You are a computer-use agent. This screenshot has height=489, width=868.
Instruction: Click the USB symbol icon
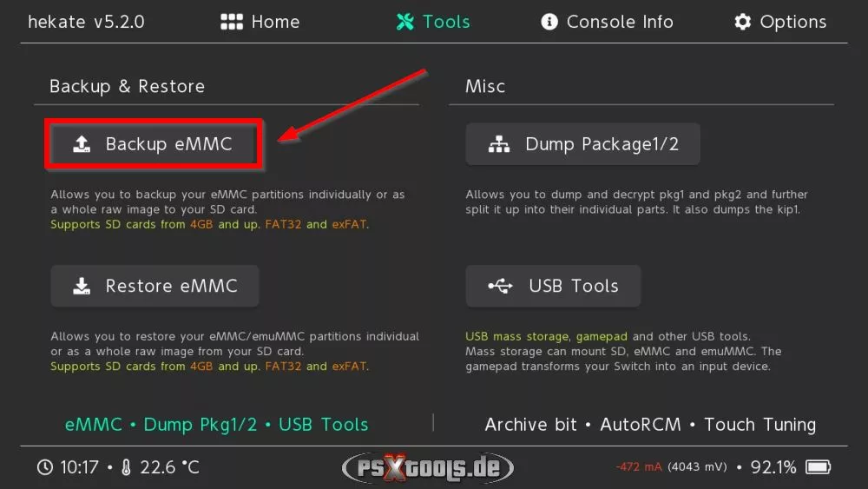pyautogui.click(x=500, y=287)
